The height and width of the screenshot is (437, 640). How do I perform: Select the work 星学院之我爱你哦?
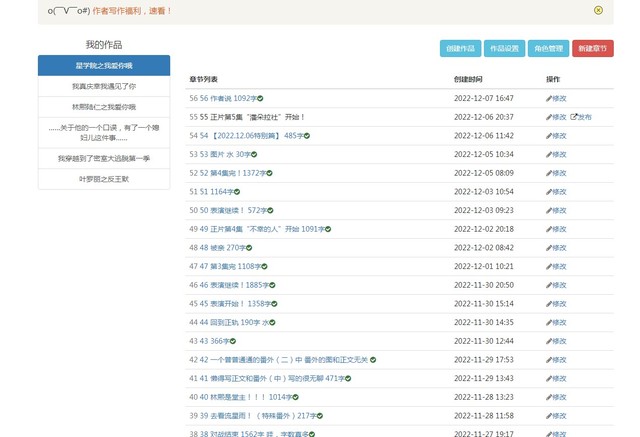click(104, 66)
